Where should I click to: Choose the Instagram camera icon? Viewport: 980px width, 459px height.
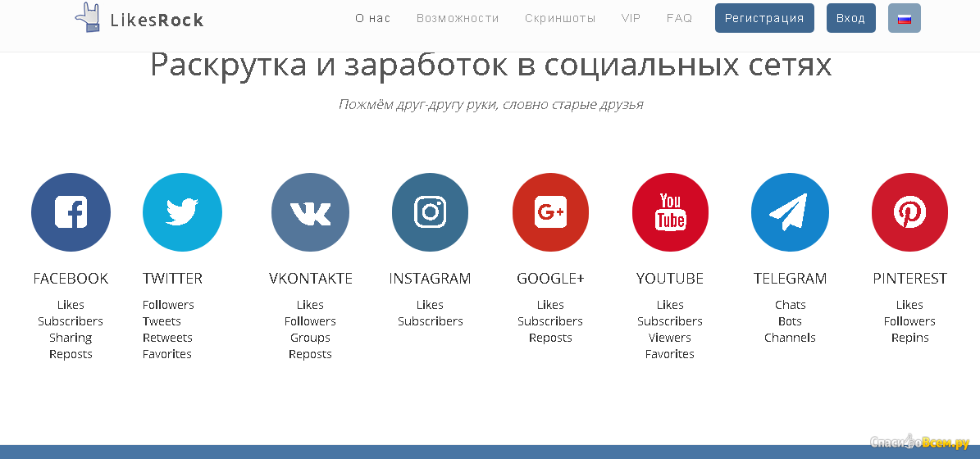pyautogui.click(x=430, y=212)
